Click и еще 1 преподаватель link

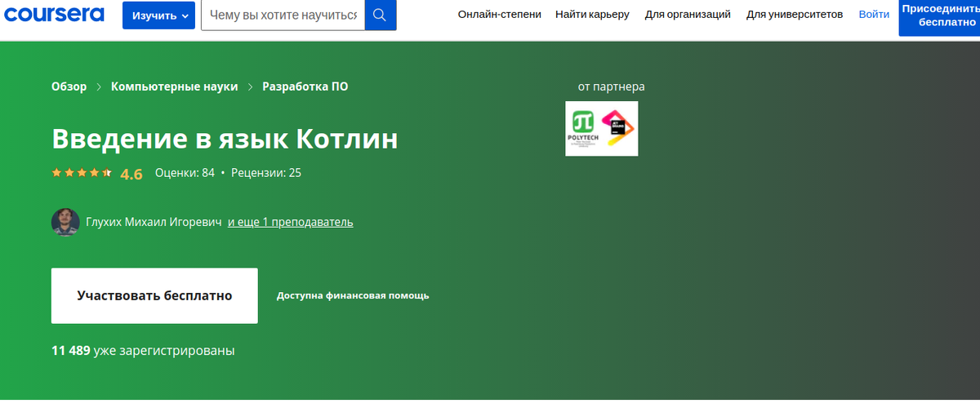[x=290, y=222]
